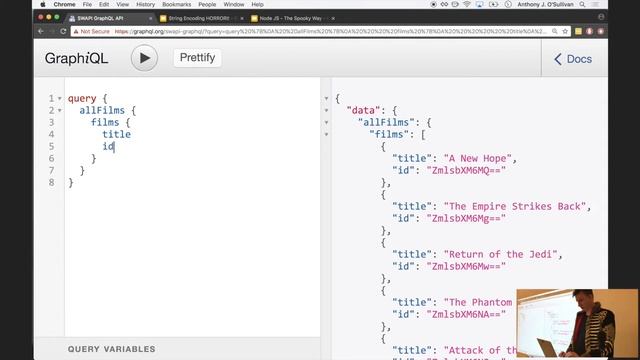Open the Help menu
The height and width of the screenshot is (360, 640).
point(257,4)
